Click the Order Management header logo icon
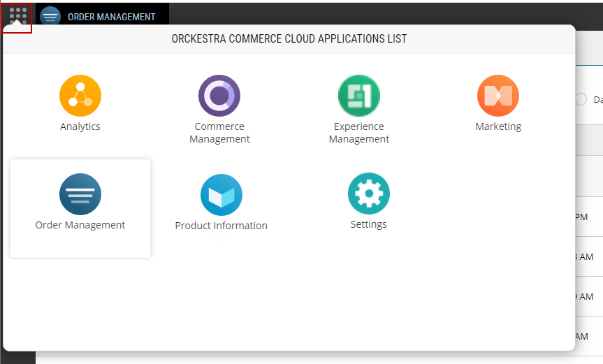 [x=50, y=16]
